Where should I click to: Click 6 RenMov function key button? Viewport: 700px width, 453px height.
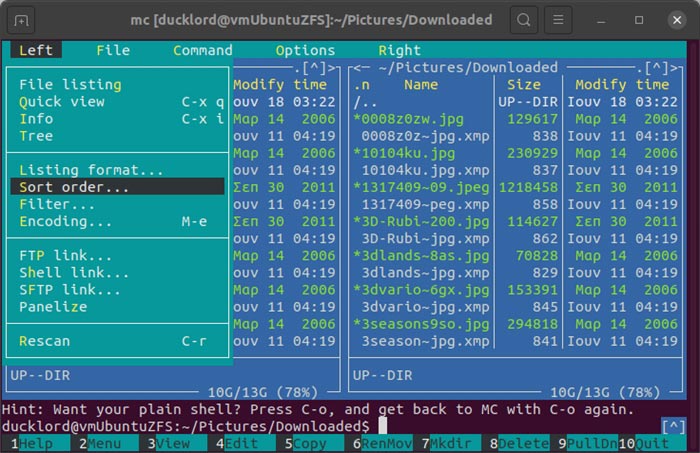382,443
